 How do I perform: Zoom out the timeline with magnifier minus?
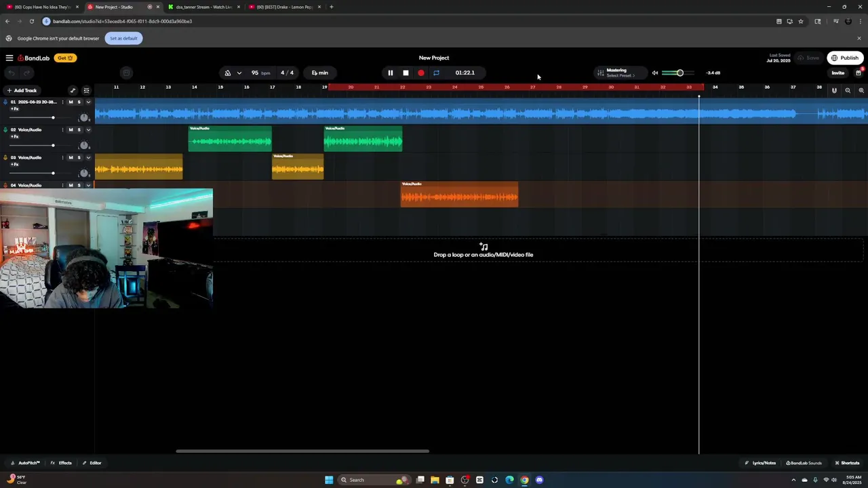pyautogui.click(x=848, y=91)
